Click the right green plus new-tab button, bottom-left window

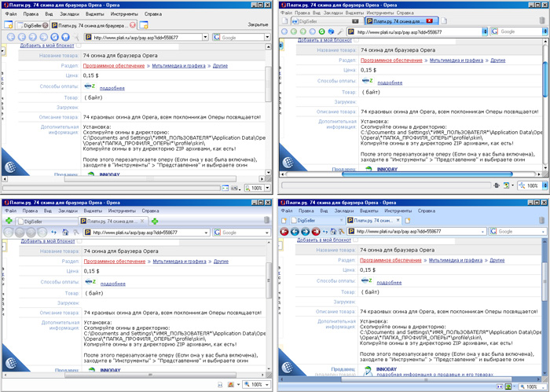155,222
